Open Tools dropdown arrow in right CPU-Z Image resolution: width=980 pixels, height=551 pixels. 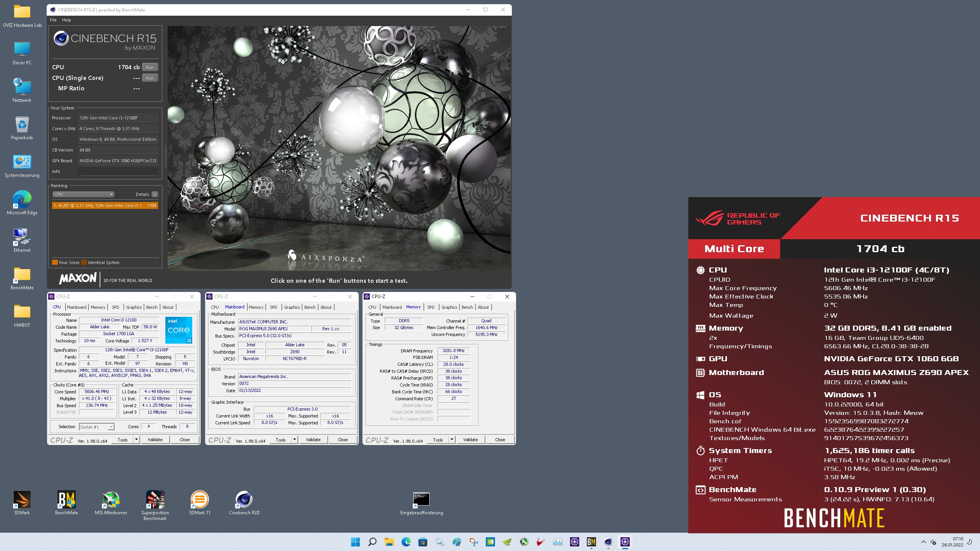point(452,440)
